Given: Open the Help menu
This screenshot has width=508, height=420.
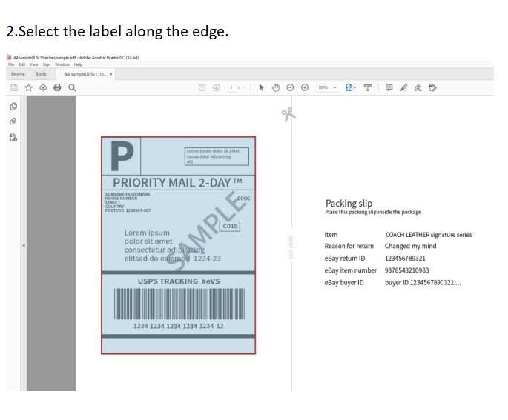Looking at the screenshot, I should (x=78, y=64).
